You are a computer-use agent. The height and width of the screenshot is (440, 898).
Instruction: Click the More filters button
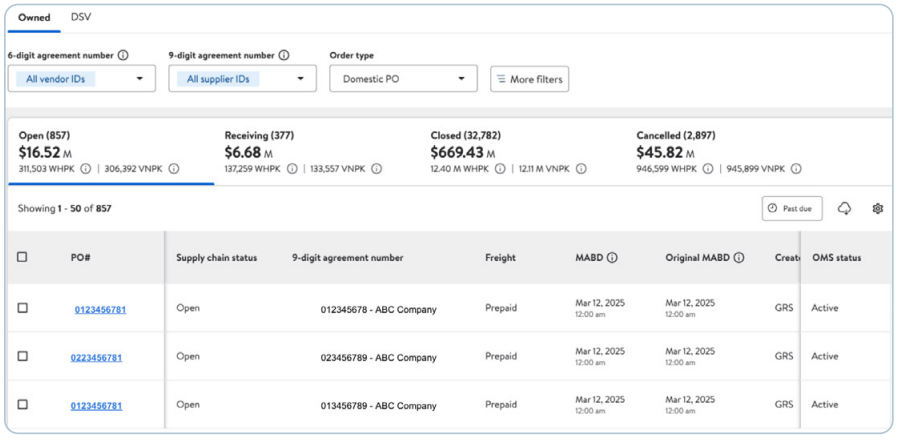529,79
